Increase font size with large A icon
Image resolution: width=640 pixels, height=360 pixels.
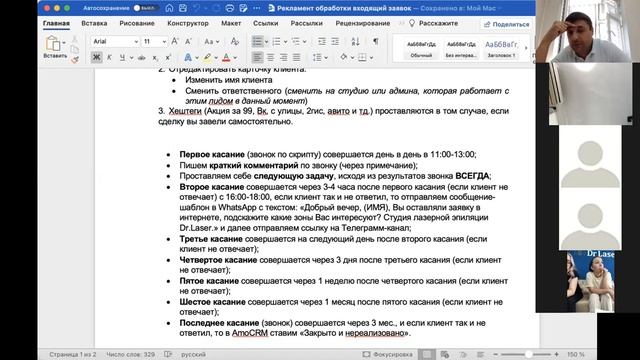pos(175,41)
